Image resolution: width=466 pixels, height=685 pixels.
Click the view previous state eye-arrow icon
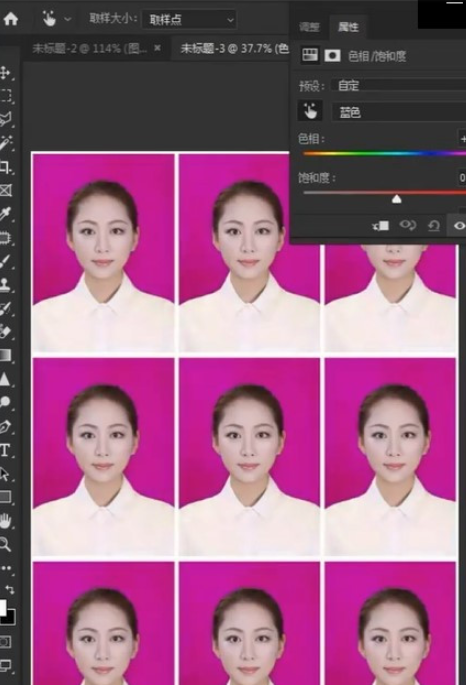click(407, 225)
